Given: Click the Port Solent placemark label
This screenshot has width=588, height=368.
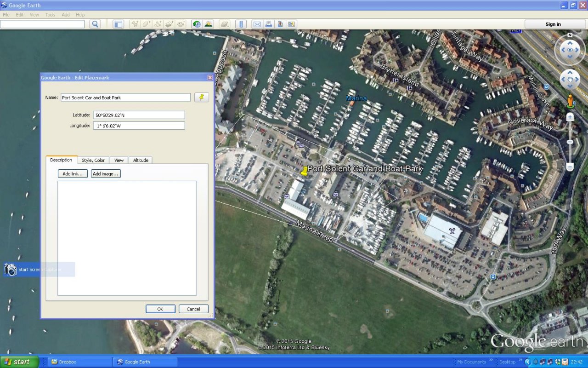Looking at the screenshot, I should pos(365,169).
